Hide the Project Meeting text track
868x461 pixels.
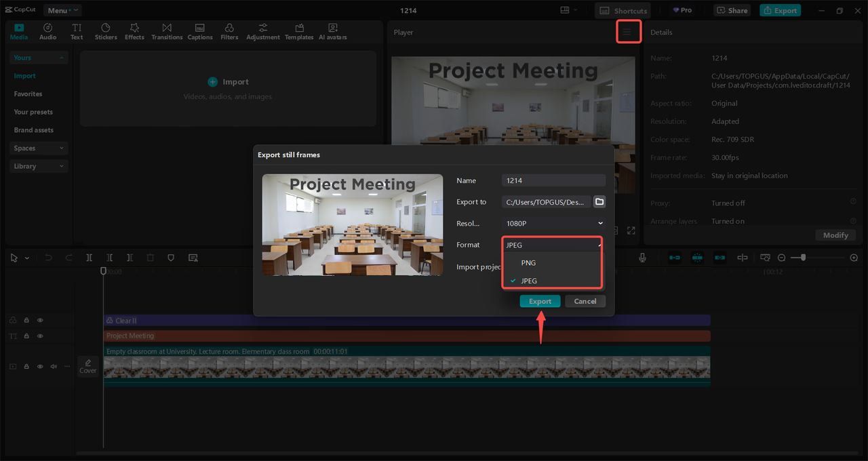40,336
